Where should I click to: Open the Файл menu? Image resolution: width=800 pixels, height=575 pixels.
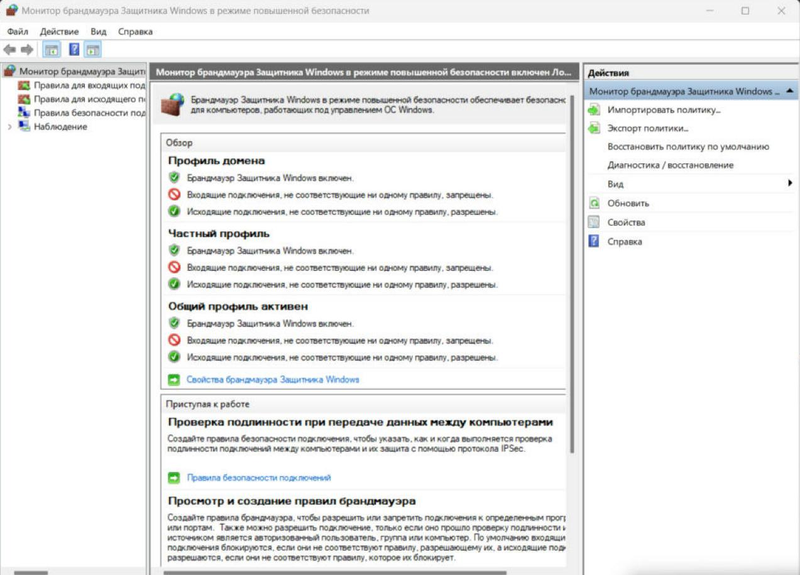point(17,32)
